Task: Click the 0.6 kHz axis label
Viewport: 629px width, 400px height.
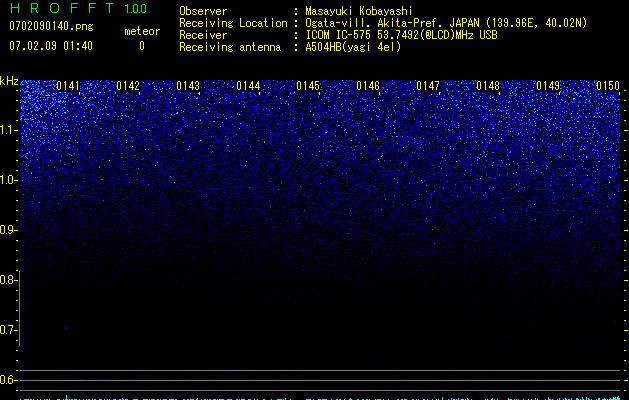Action: pos(8,380)
